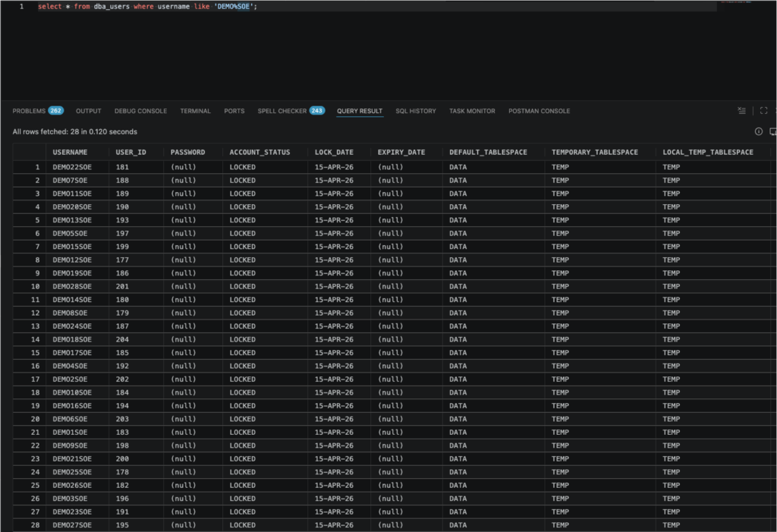
Task: Click the DEMO13SOE username cell
Action: pyautogui.click(x=77, y=220)
